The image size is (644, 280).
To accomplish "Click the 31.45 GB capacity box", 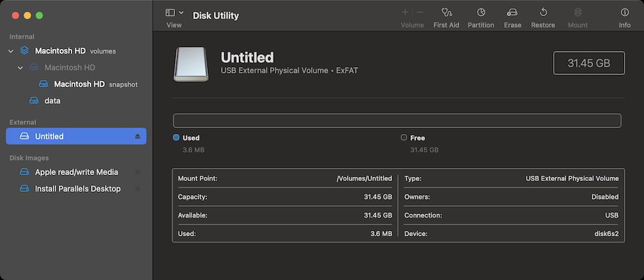I will [x=589, y=64].
